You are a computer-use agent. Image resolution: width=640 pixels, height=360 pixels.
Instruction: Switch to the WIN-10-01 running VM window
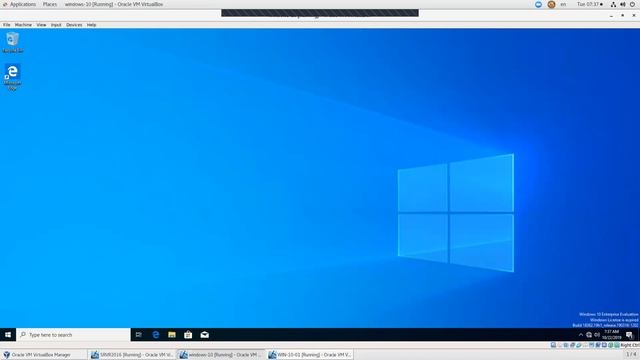point(309,355)
